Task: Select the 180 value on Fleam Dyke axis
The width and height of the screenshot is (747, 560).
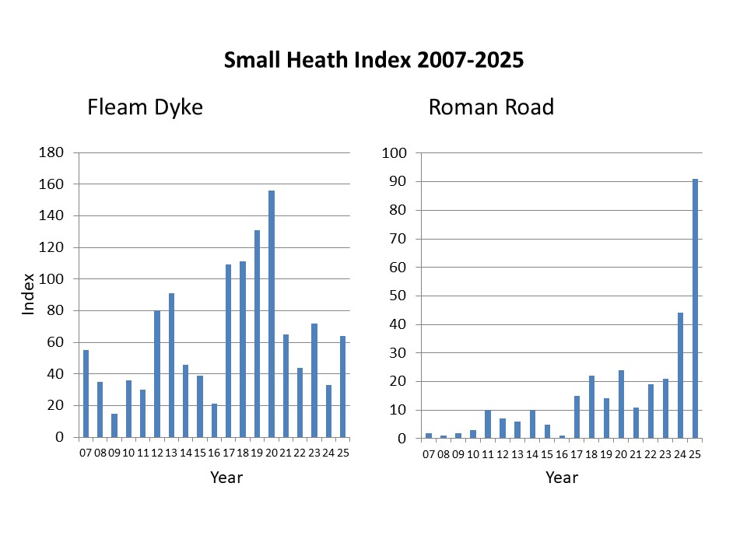Action: tap(51, 152)
